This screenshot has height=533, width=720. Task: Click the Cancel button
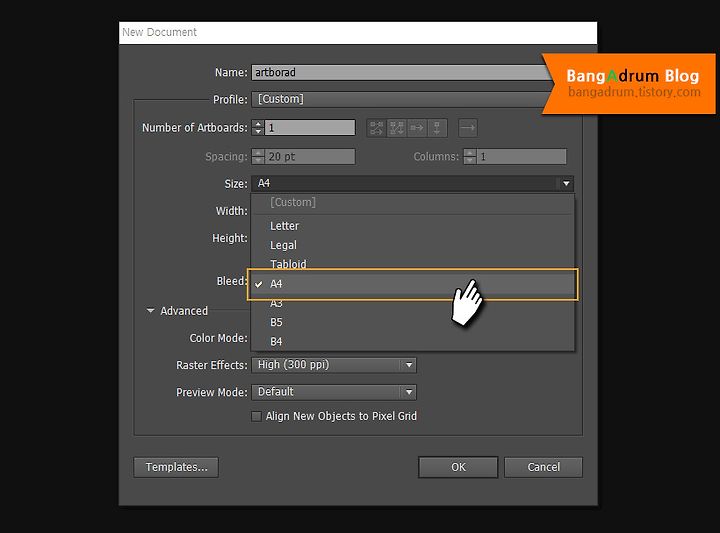(543, 467)
